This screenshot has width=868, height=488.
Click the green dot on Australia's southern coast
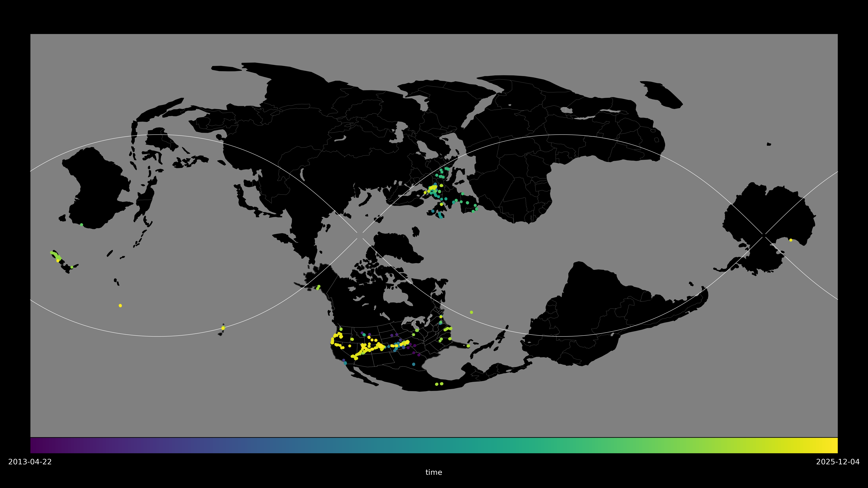click(x=82, y=225)
